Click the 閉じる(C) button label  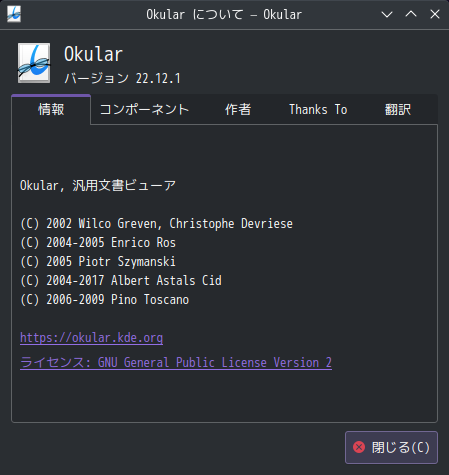tap(400, 447)
